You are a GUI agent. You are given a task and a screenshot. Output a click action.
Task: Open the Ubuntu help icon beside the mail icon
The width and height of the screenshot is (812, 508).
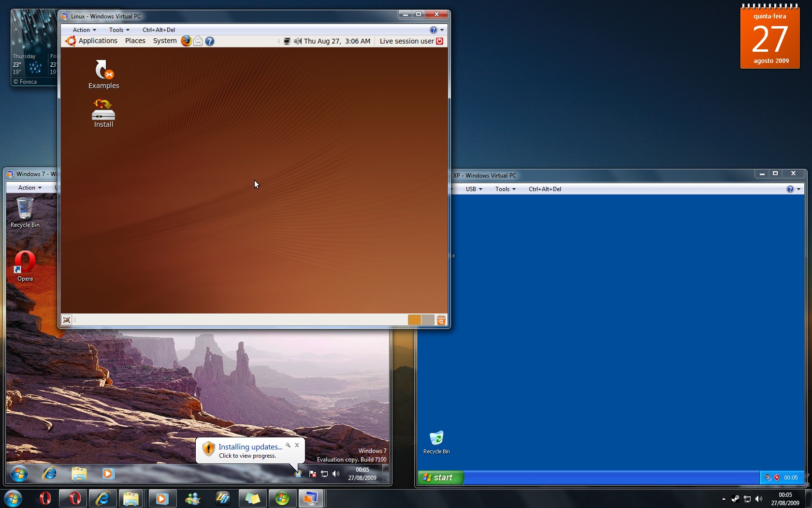click(210, 41)
